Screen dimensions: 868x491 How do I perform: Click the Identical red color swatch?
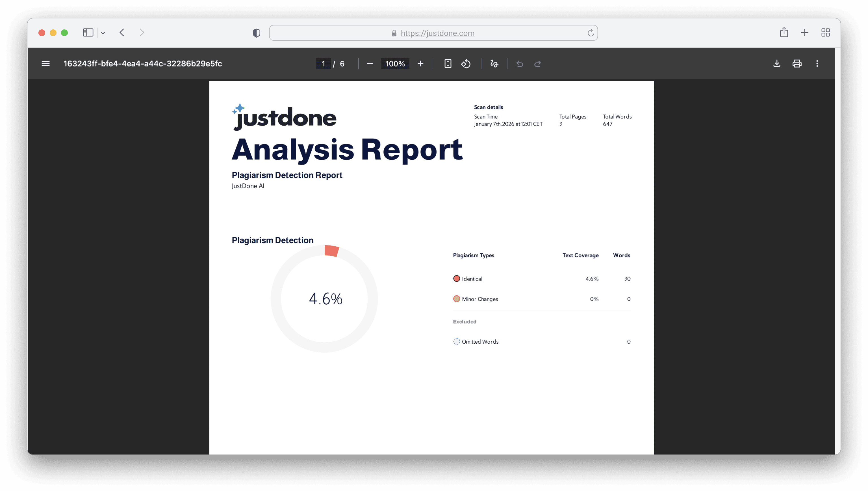click(x=456, y=279)
